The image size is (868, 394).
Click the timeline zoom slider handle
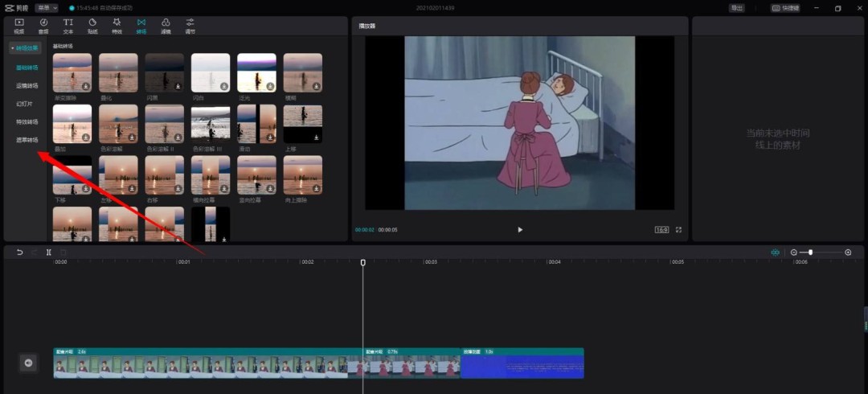pos(810,252)
